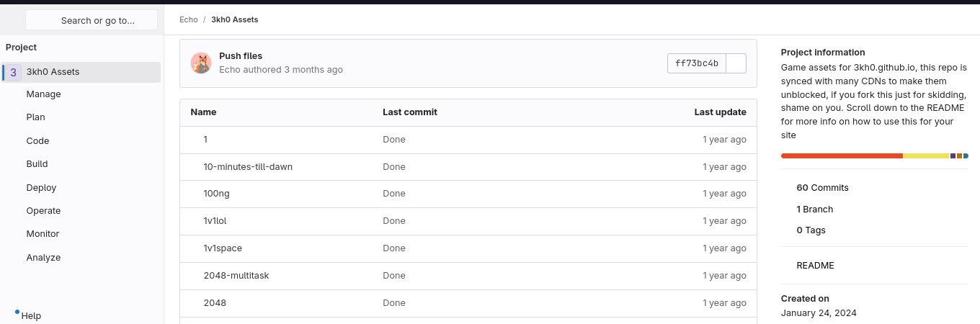Open the README link in Project information
This screenshot has width=980, height=324.
815,266
